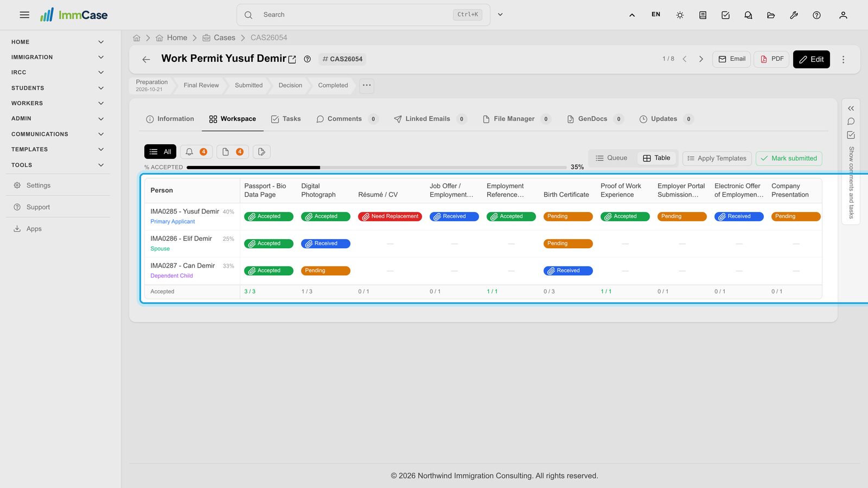Open the user profile icon

[x=843, y=15]
